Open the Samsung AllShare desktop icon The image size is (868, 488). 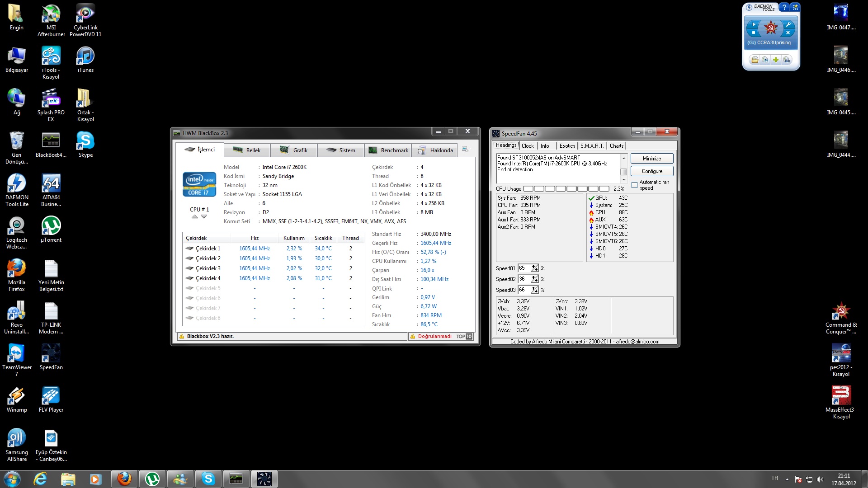[17, 445]
